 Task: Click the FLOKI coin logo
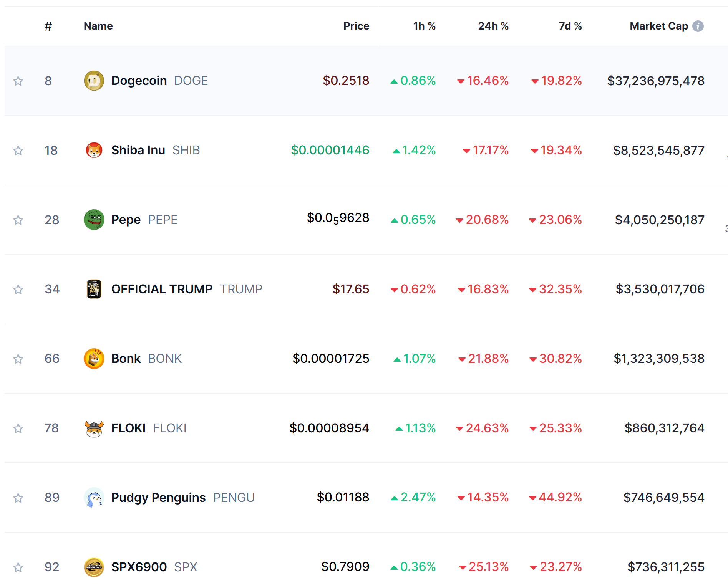(x=94, y=428)
